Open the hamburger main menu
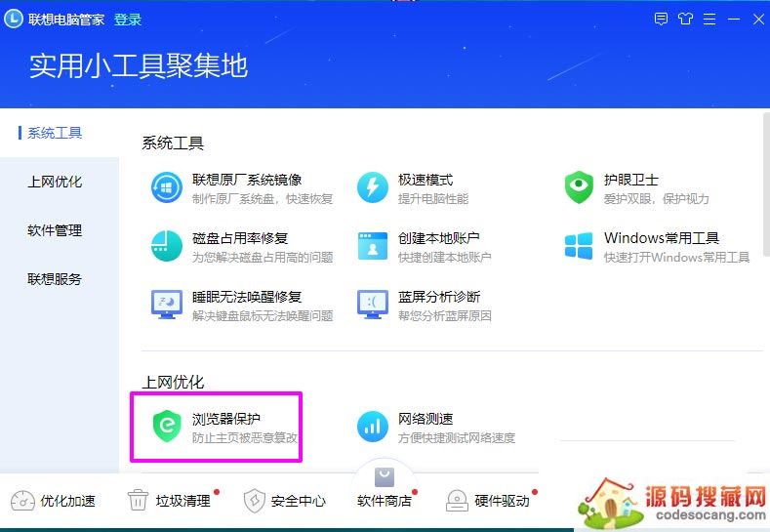This screenshot has height=532, width=770. 709,20
